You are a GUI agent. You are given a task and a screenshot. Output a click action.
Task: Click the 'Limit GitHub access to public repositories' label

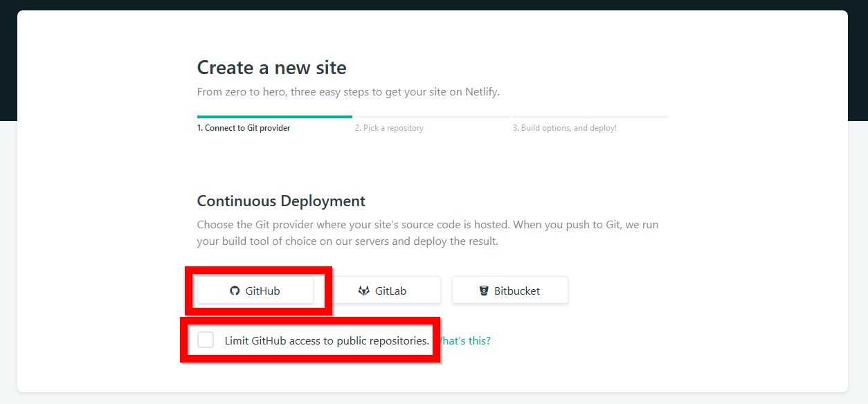coord(327,341)
